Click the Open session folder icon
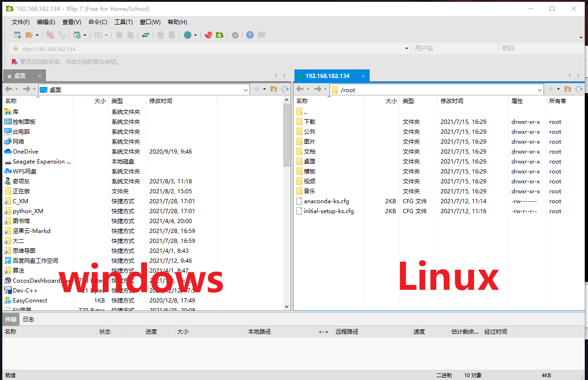 coord(29,35)
